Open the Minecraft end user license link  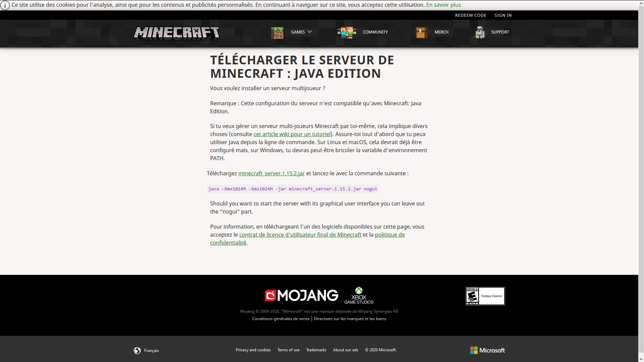coord(300,235)
